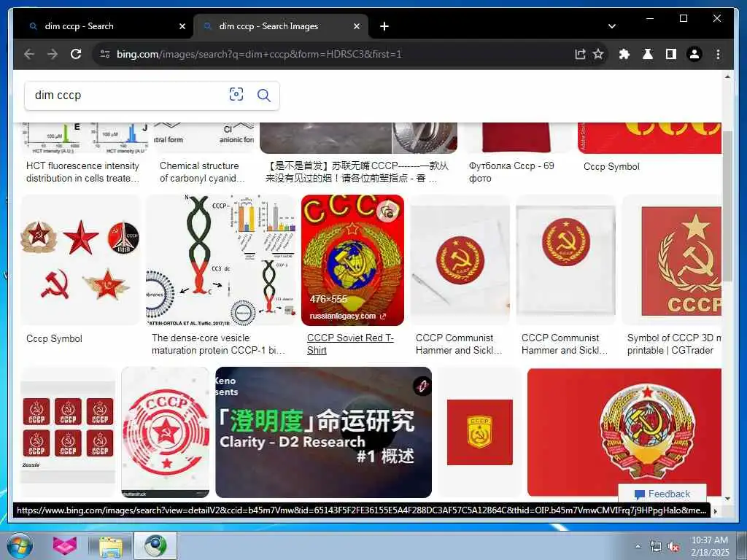Submit search with the magnifier icon
The width and height of the screenshot is (747, 560).
263,96
